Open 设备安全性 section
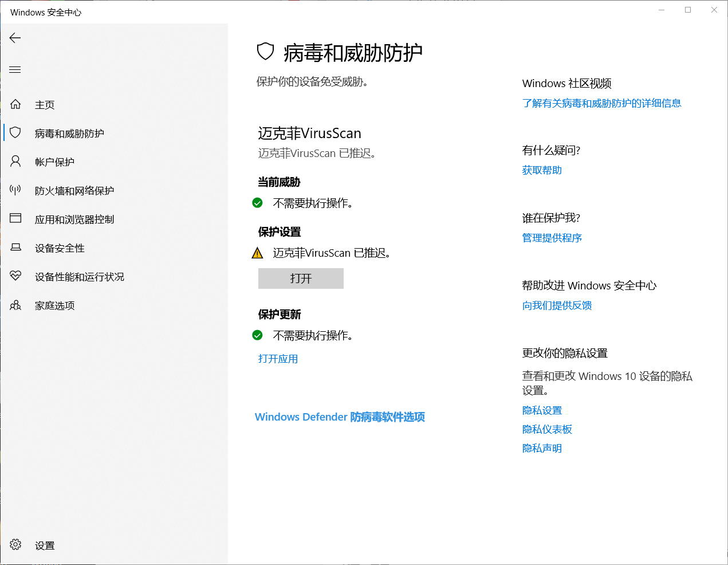The image size is (728, 565). tap(58, 248)
